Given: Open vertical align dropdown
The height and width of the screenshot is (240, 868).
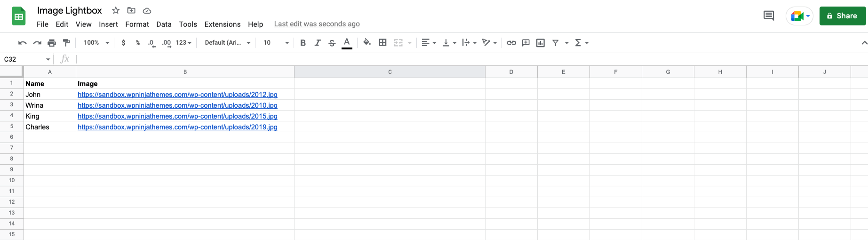Looking at the screenshot, I should pos(449,43).
